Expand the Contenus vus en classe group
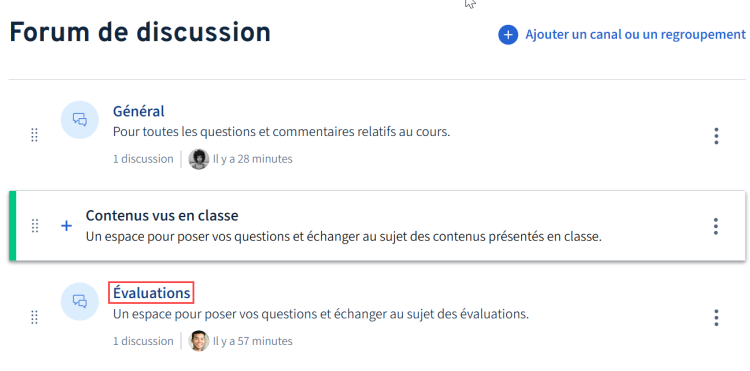 pyautogui.click(x=66, y=226)
